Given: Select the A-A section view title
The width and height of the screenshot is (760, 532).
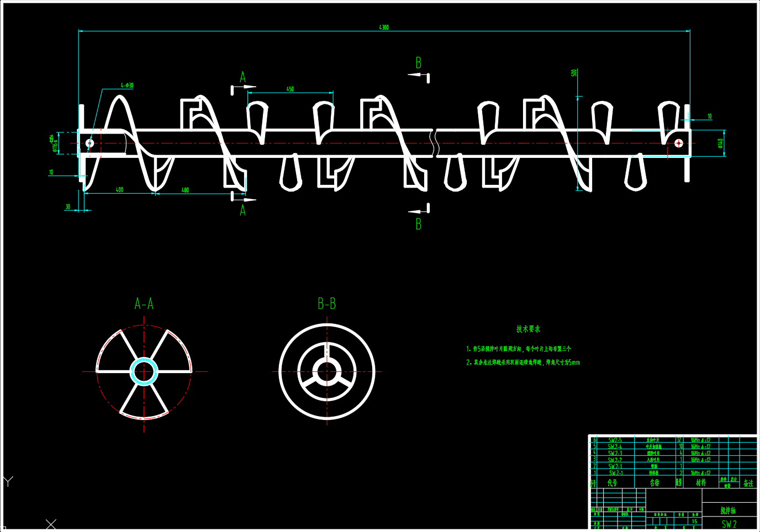Looking at the screenshot, I should click(144, 304).
